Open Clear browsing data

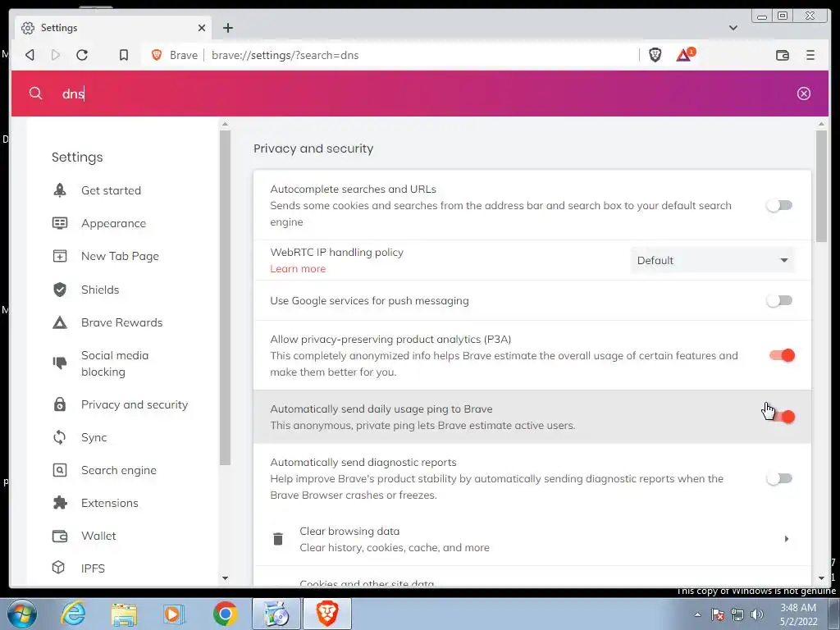pyautogui.click(x=532, y=539)
